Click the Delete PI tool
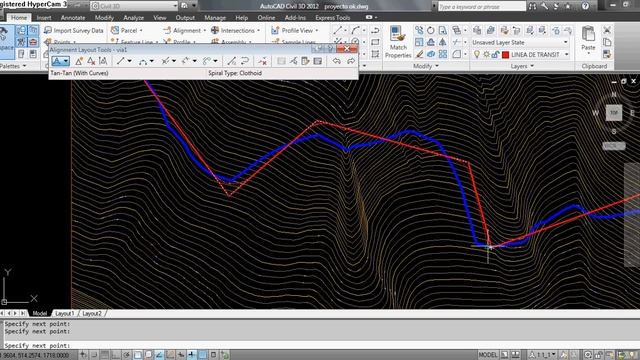Screen dimensions: 640x360 point(91,61)
